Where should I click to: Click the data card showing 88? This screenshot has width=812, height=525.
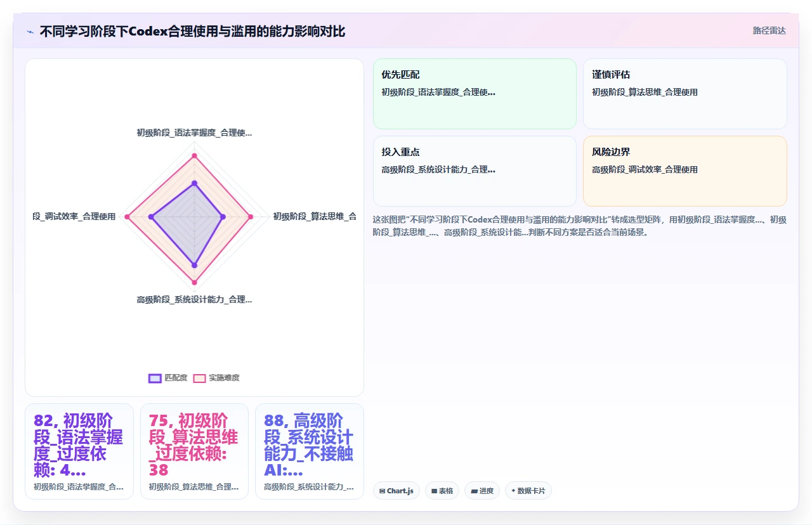(310, 451)
